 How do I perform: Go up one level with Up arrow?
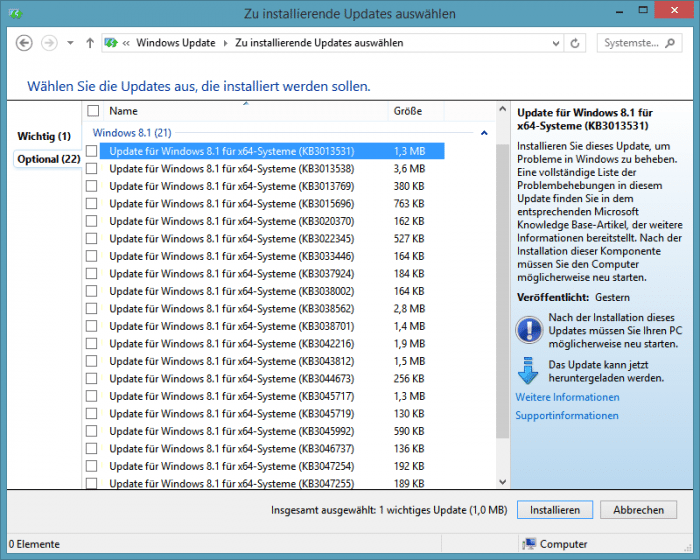point(90,43)
